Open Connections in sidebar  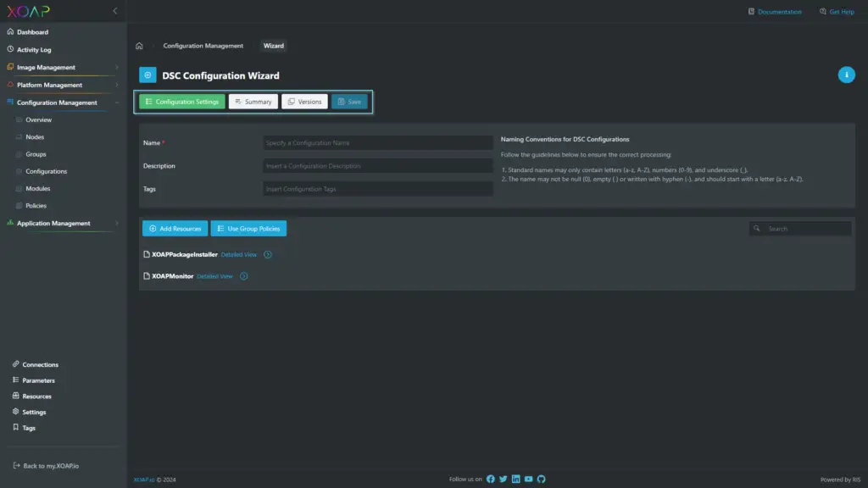pos(40,364)
